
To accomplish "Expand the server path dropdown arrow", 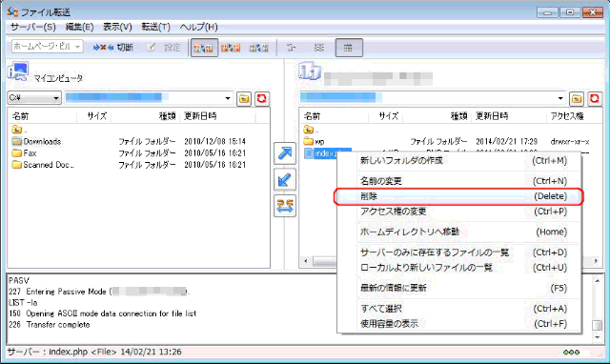I will (x=560, y=98).
